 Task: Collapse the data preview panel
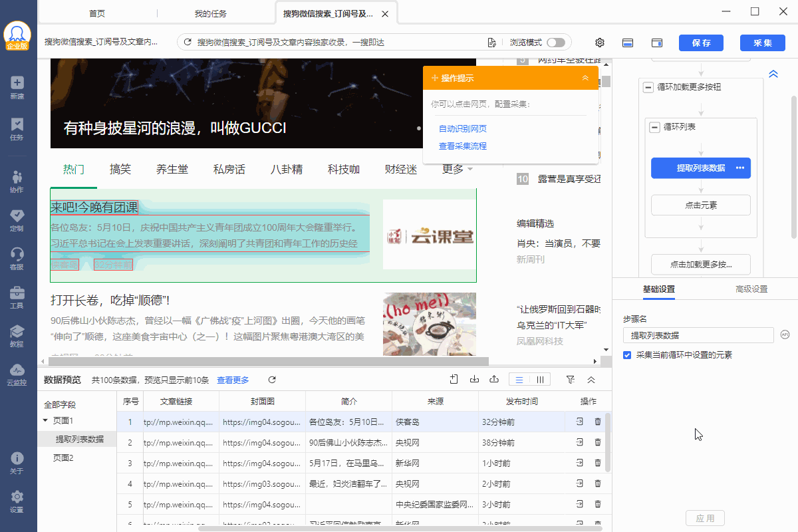[591, 380]
